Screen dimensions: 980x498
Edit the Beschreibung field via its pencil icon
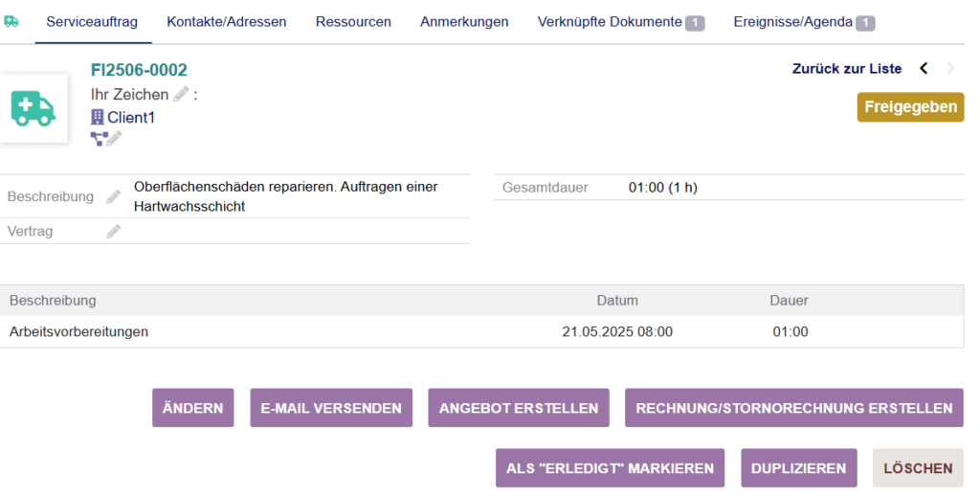(114, 196)
